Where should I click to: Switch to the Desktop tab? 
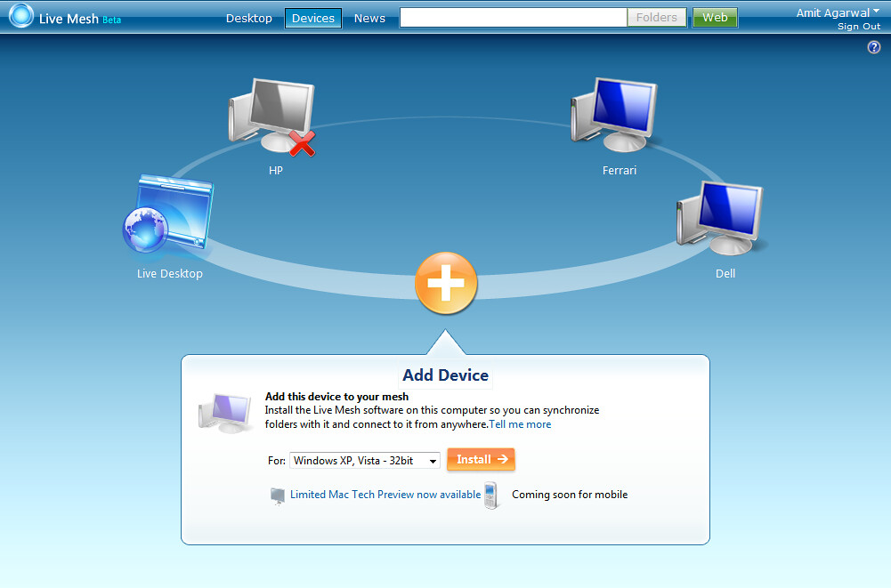(x=248, y=17)
